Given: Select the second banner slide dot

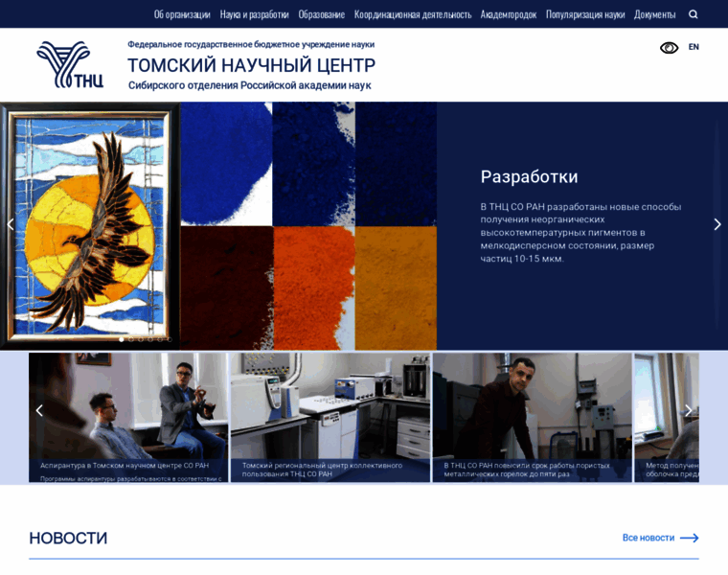Looking at the screenshot, I should point(131,339).
